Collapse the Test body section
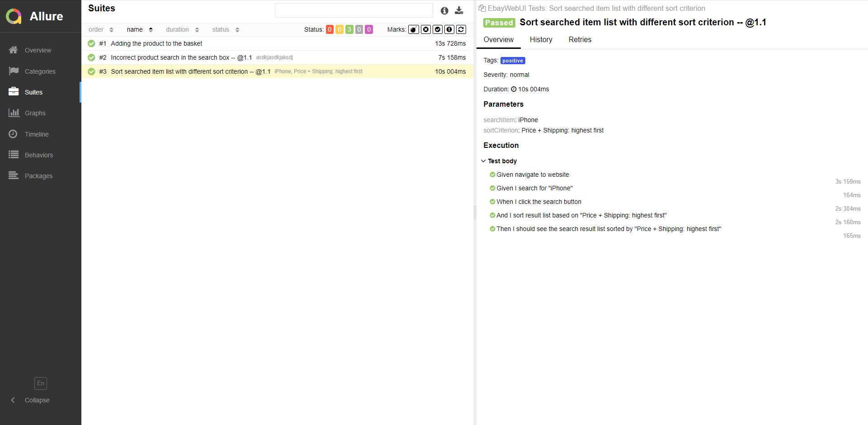The width and height of the screenshot is (868, 425). coord(483,161)
